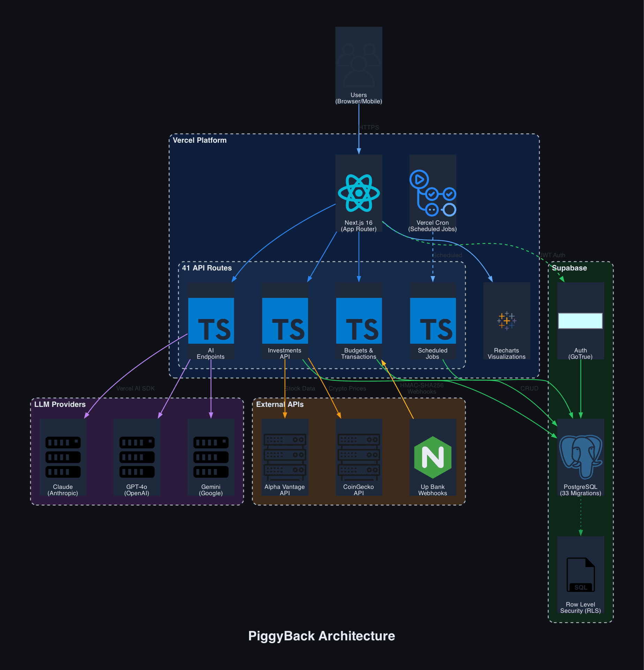The width and height of the screenshot is (644, 670).
Task: Select the Row Level Security SQL file icon
Action: [580, 574]
